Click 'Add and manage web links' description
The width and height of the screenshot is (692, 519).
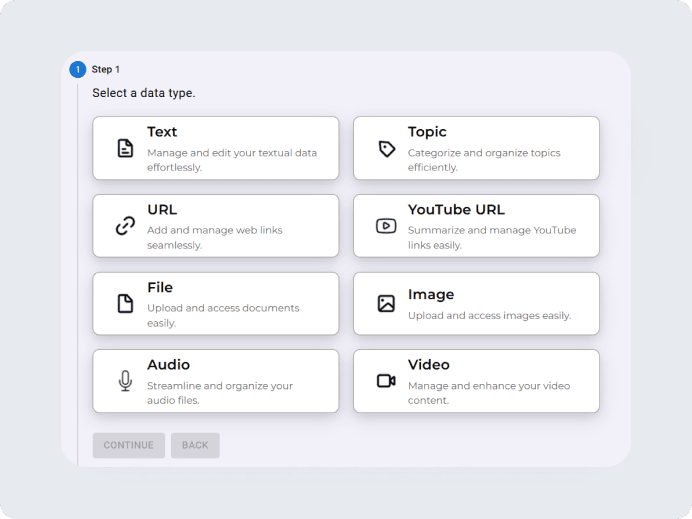coord(215,230)
